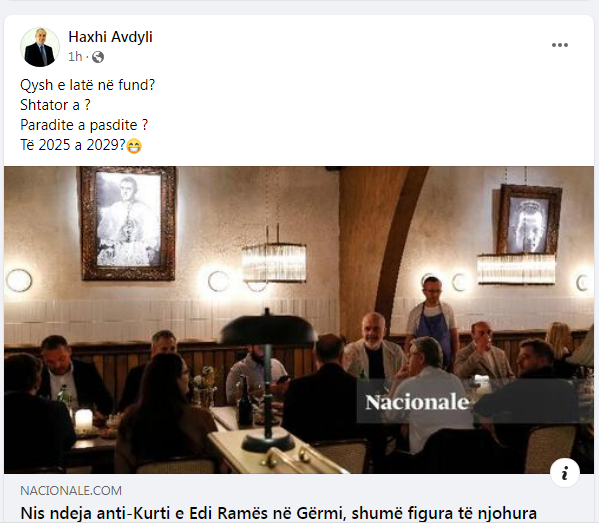Open the three-dot post options menu
The image size is (599, 524).
(560, 45)
